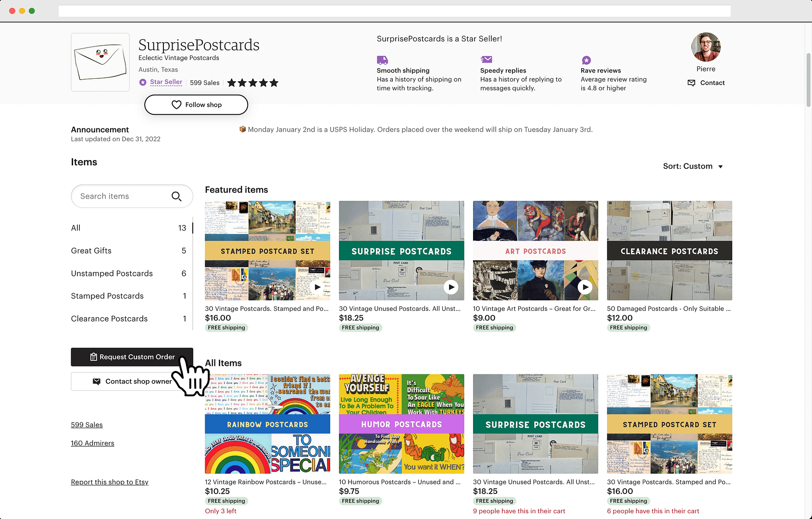The width and height of the screenshot is (812, 519).
Task: Click the 'Only 3 left' notice
Action: coord(221,511)
